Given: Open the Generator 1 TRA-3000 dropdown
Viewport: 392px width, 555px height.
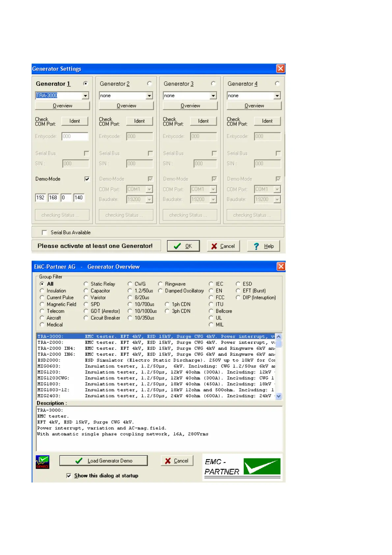Looking at the screenshot, I should click(86, 96).
